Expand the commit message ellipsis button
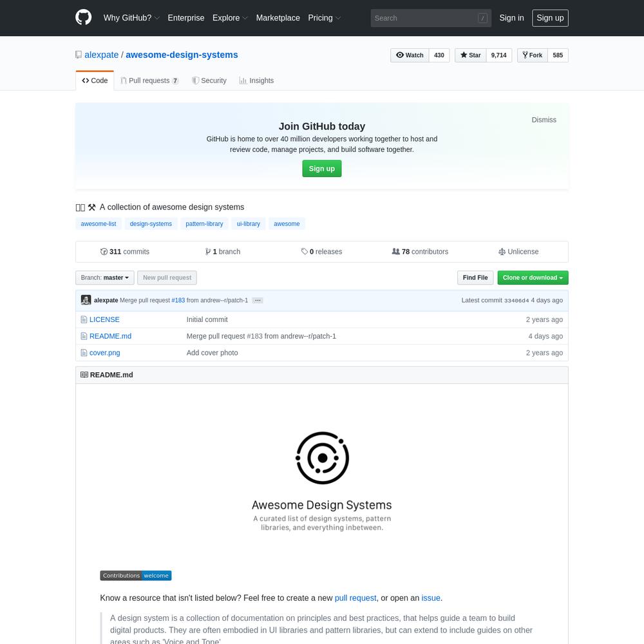The image size is (644, 644). [258, 300]
